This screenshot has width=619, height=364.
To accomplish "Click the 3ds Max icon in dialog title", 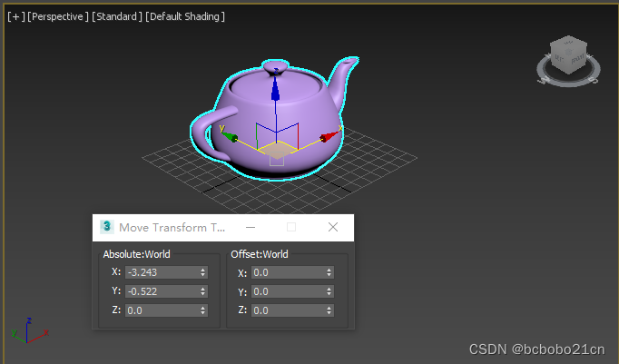I will pos(106,227).
